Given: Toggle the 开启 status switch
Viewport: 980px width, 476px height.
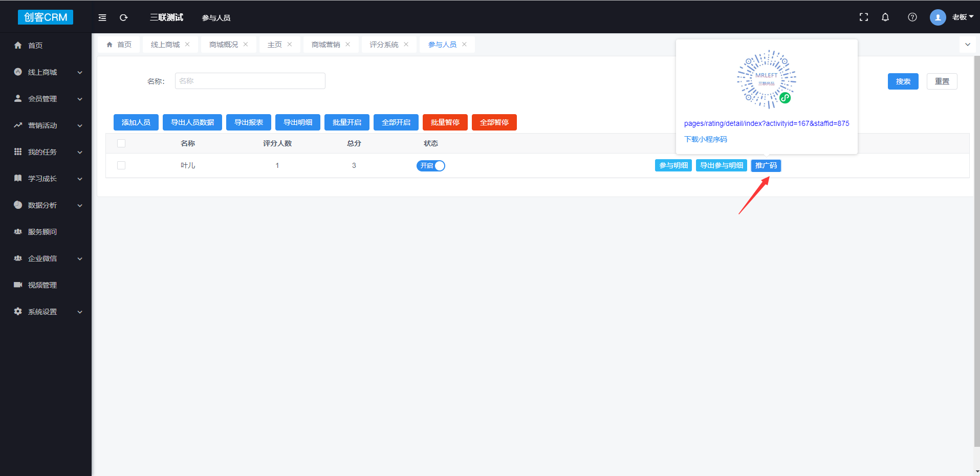Looking at the screenshot, I should [431, 166].
